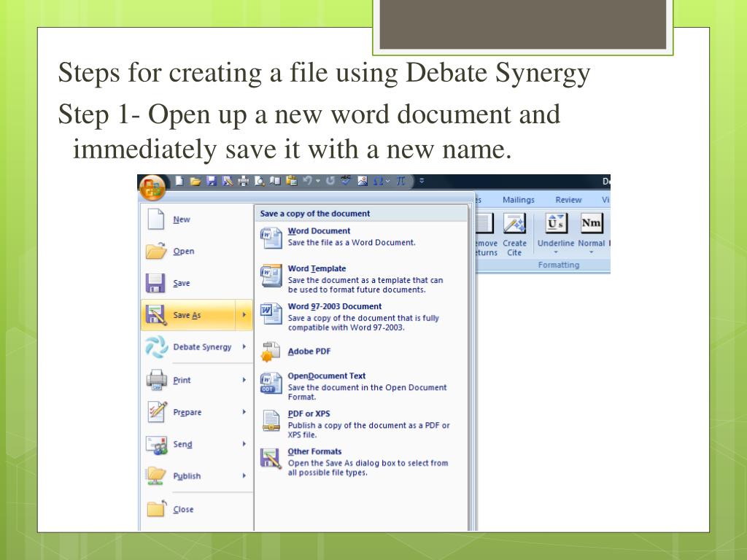This screenshot has width=747, height=560.
Task: Click 'Save a copy of the document' header
Action: pos(315,214)
